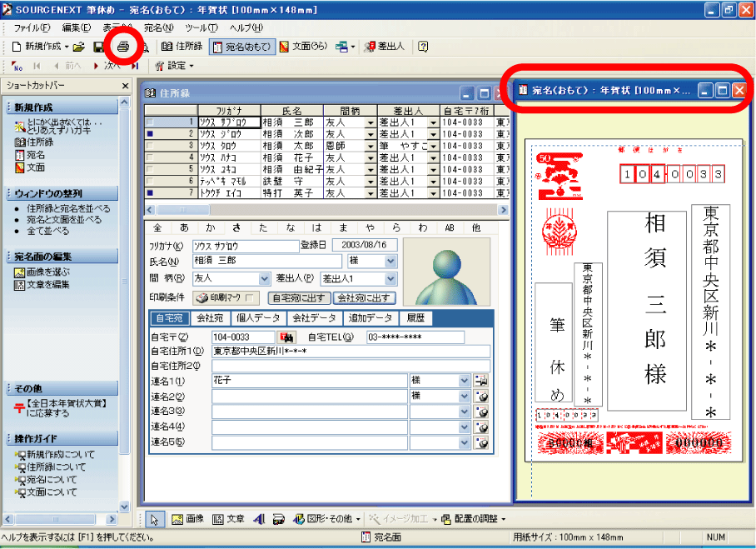The height and width of the screenshot is (549, 756).
Task: Open the 住所録 address book view
Action: [182, 47]
